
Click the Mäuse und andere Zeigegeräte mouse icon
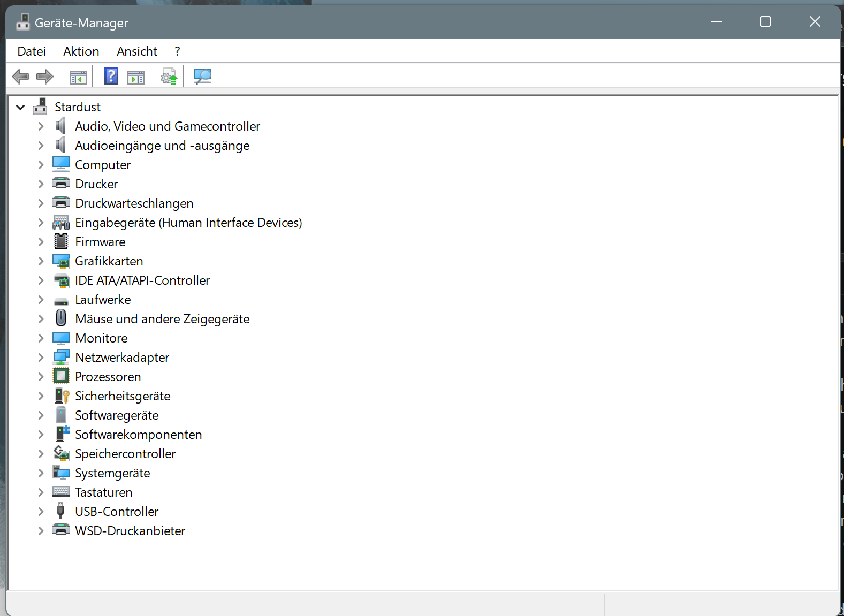click(x=61, y=318)
